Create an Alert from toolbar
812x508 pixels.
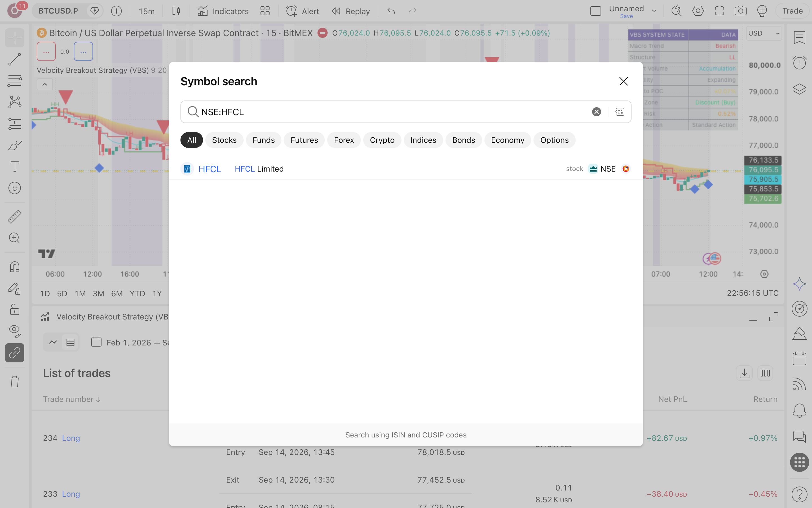(302, 11)
